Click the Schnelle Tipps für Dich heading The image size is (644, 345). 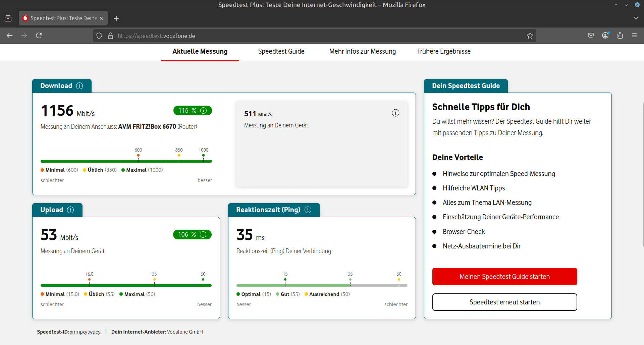coord(481,107)
